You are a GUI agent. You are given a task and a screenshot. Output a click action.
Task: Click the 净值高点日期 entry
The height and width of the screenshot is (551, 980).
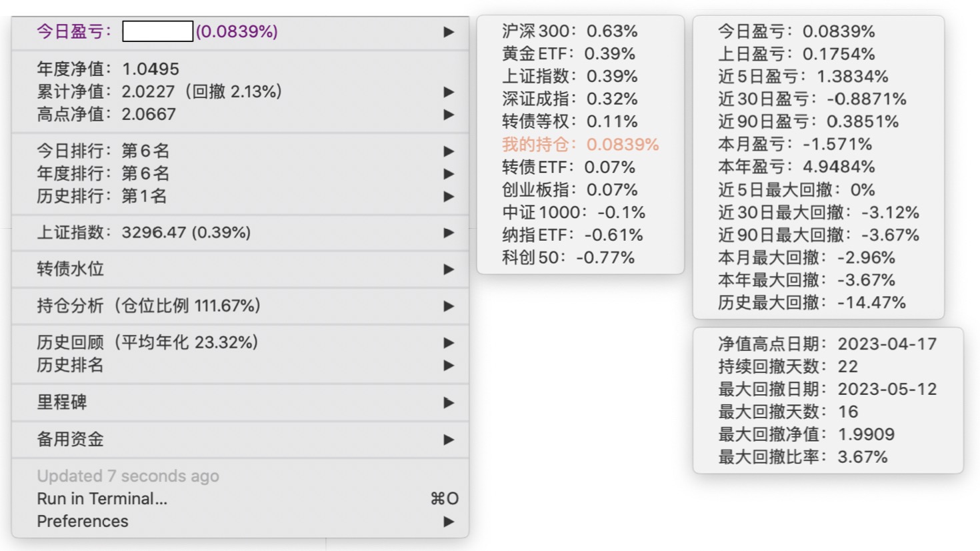click(x=827, y=344)
